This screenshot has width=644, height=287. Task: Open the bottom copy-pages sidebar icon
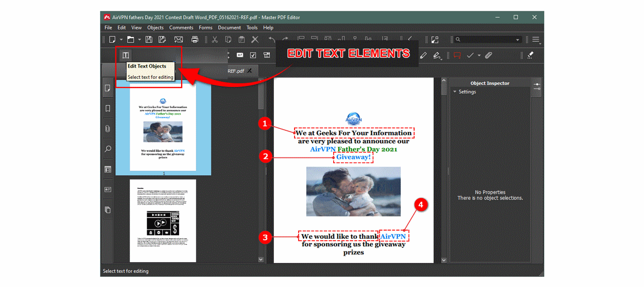point(108,210)
